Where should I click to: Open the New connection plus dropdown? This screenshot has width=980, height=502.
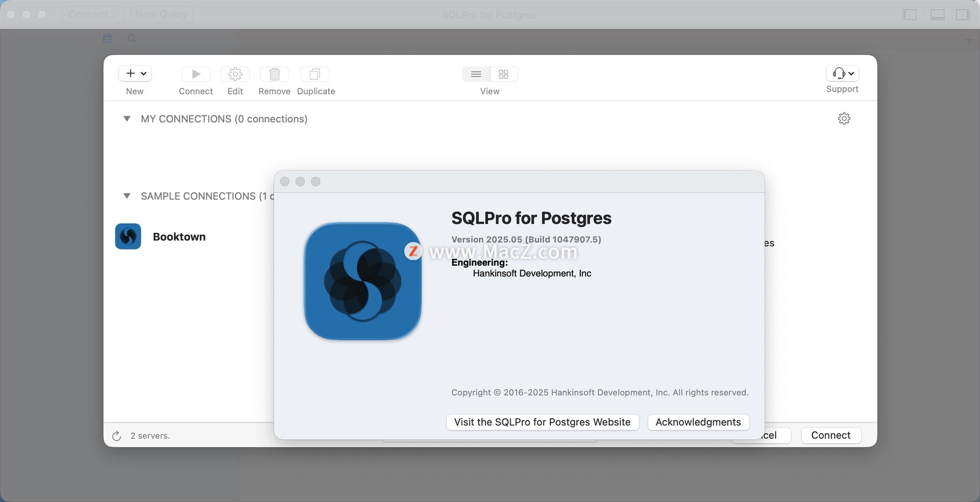point(135,74)
